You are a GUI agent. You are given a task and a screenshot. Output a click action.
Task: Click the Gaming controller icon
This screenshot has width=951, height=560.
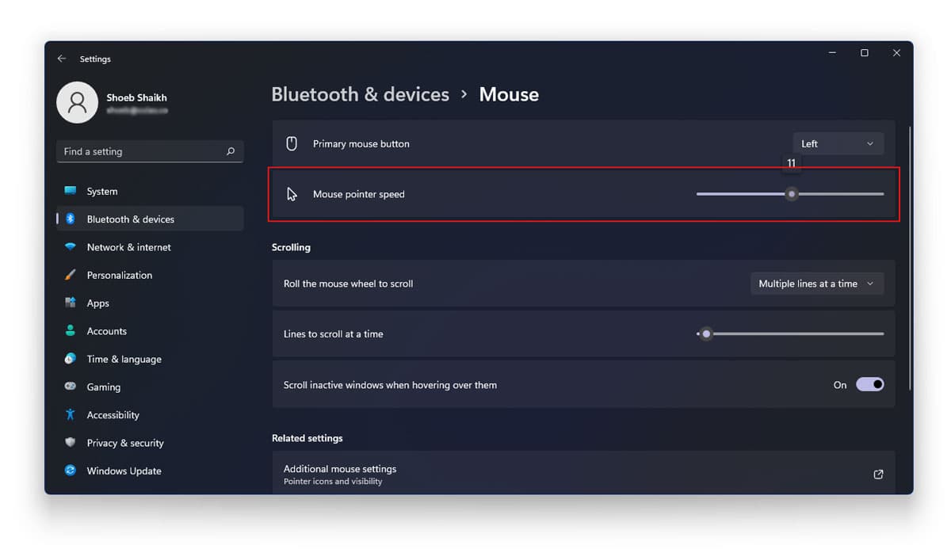coord(71,387)
